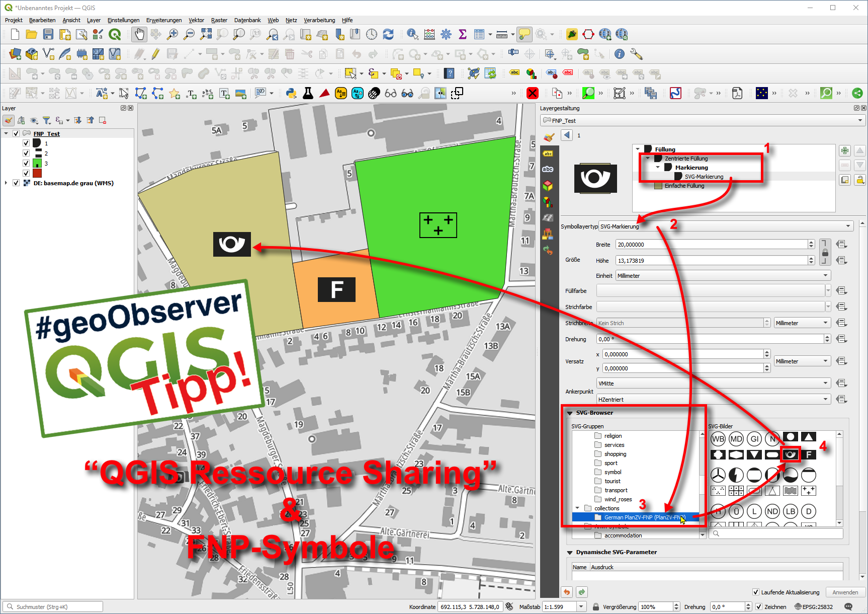Viewport: 868px width, 614px height.
Task: Uncheck legend class 3 checkbox
Action: pyautogui.click(x=26, y=164)
